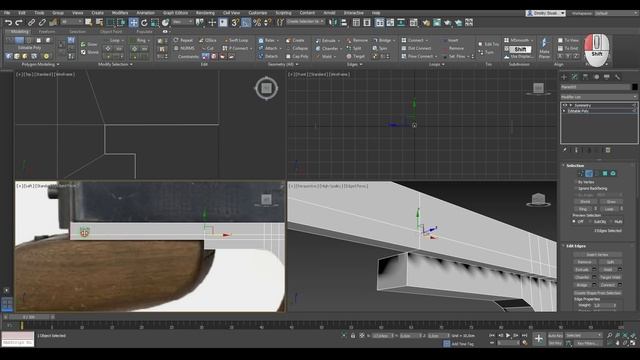Click the Align tool icon
640x360 pixels.
[x=344, y=22]
